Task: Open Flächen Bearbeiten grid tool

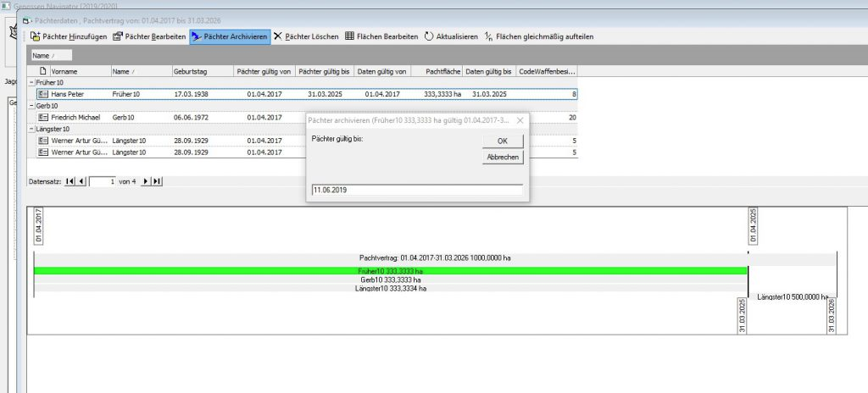Action: [350, 36]
